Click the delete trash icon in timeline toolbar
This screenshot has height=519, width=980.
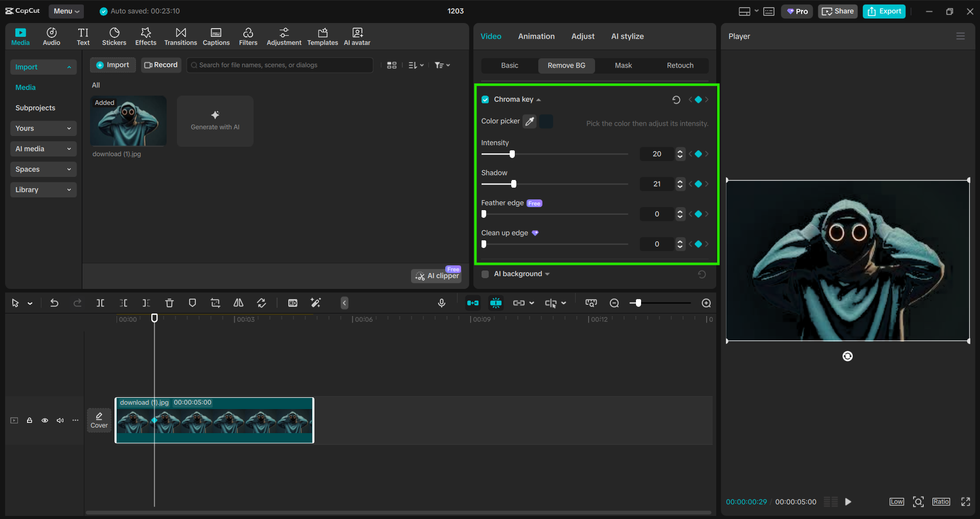tap(169, 303)
